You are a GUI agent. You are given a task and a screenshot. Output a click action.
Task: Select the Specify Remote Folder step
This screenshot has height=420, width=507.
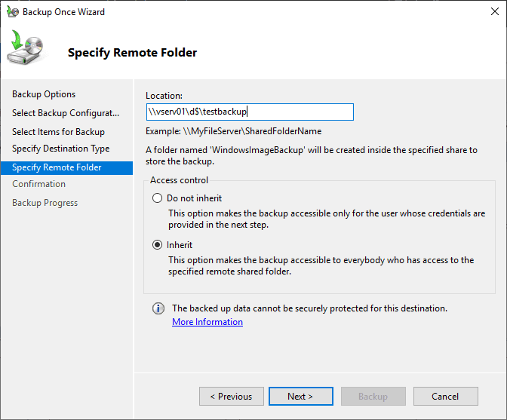pos(57,167)
